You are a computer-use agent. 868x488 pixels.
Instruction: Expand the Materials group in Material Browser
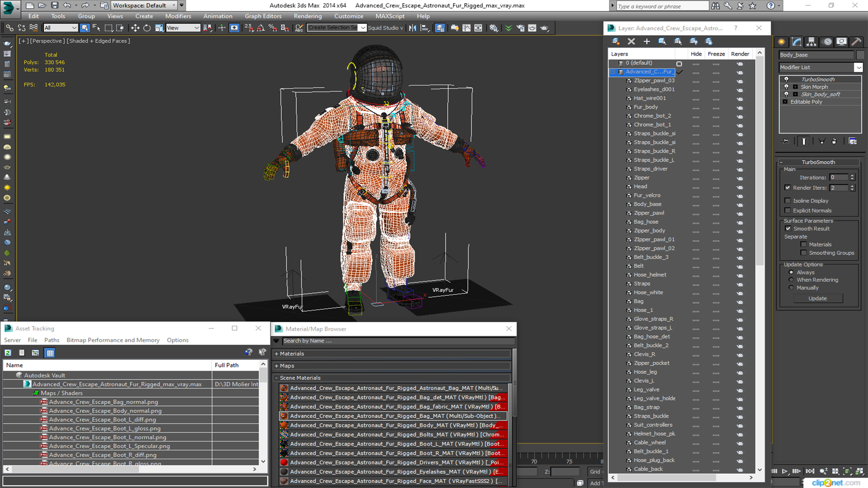point(276,354)
